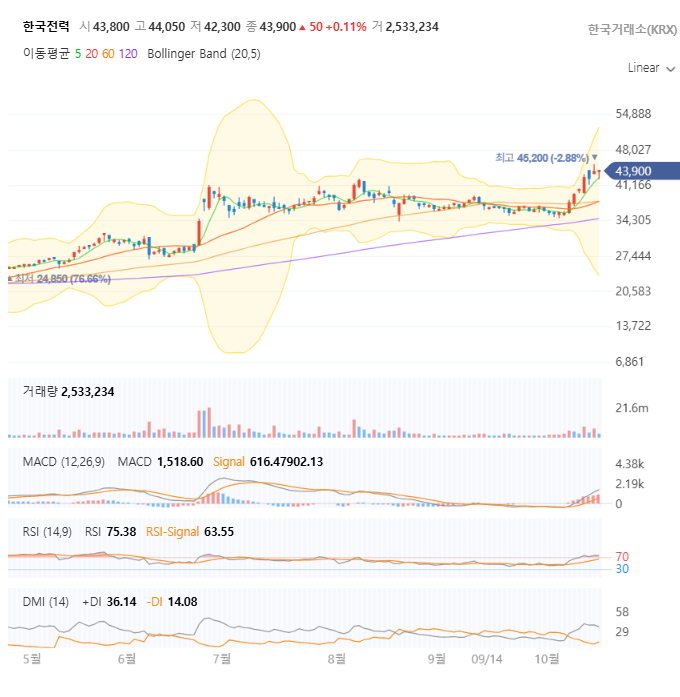
Task: Click the 8월 date axis label
Action: coord(336,658)
